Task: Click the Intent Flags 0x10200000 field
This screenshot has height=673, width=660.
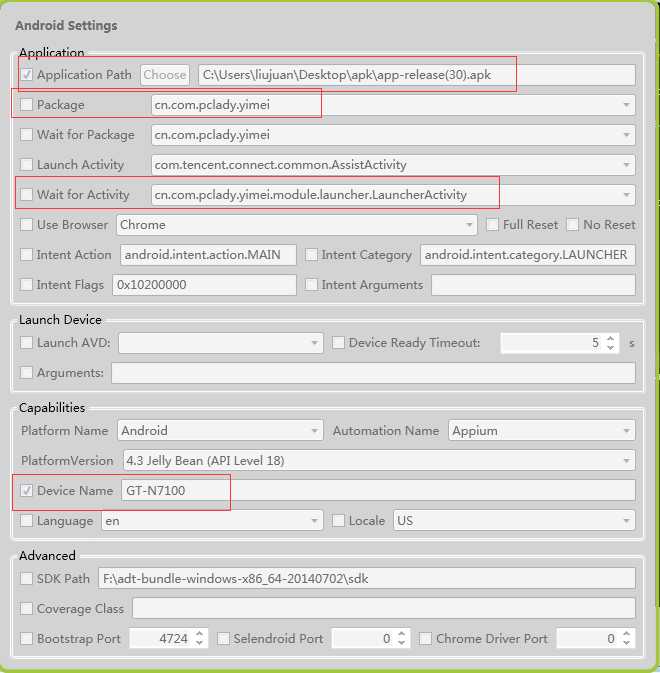Action: [204, 285]
